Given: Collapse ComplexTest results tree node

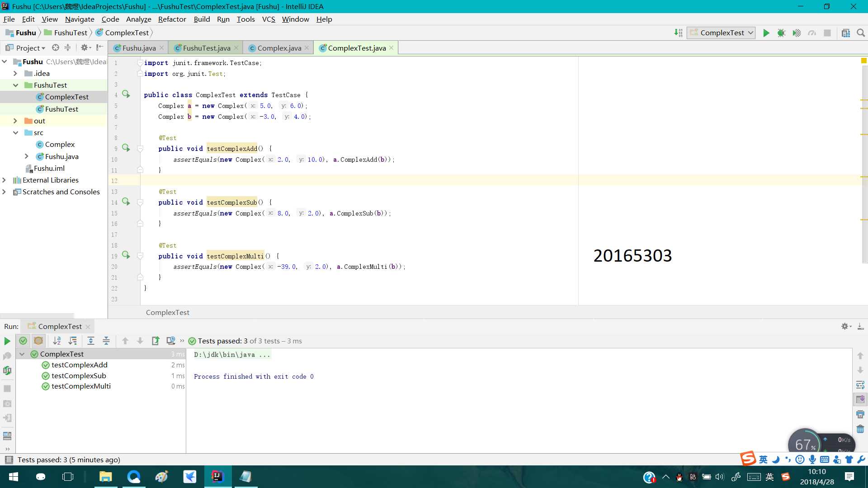Looking at the screenshot, I should (x=22, y=354).
